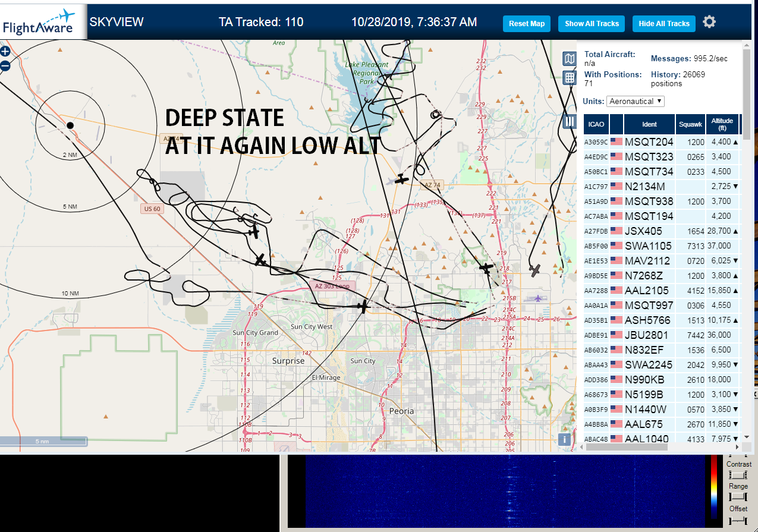Viewport: 758px width, 532px height.
Task: Select the MSQT938 aircraft row
Action: click(661, 202)
